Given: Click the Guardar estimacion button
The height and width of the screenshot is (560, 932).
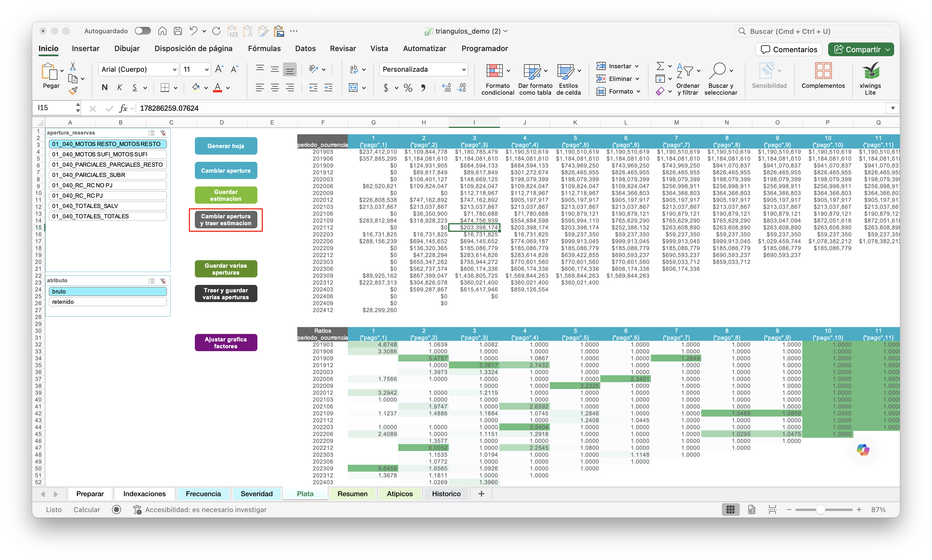Looking at the screenshot, I should coord(226,195).
